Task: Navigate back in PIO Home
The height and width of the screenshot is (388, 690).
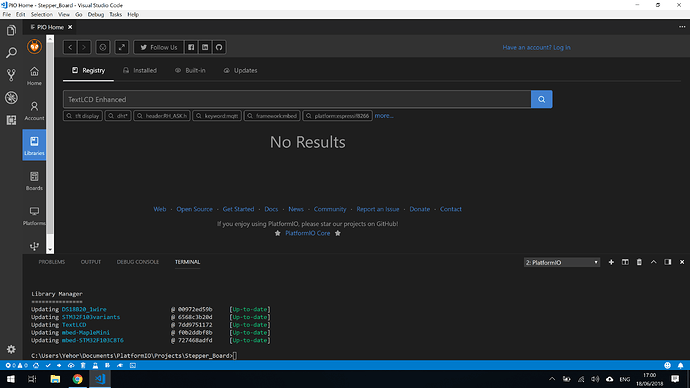Action: [70, 47]
